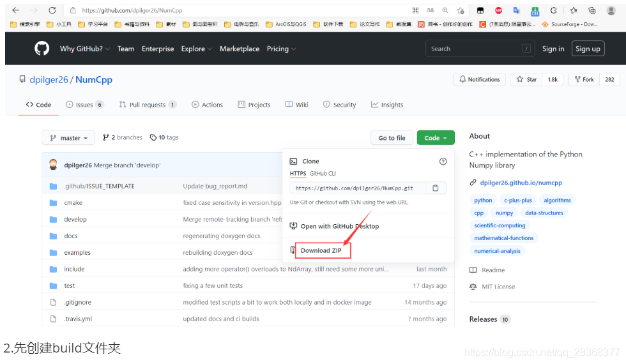The image size is (626, 364).
Task: Click the help question mark icon in Clone panel
Action: point(443,161)
